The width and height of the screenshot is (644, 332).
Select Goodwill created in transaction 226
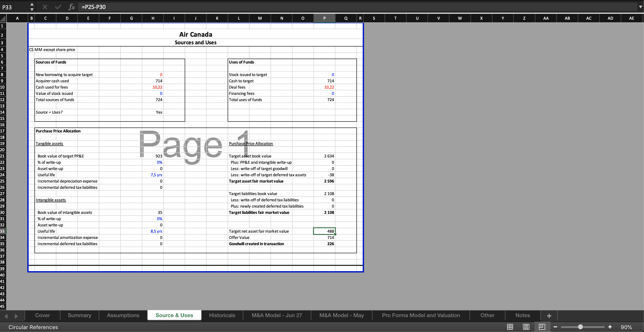[324, 244]
